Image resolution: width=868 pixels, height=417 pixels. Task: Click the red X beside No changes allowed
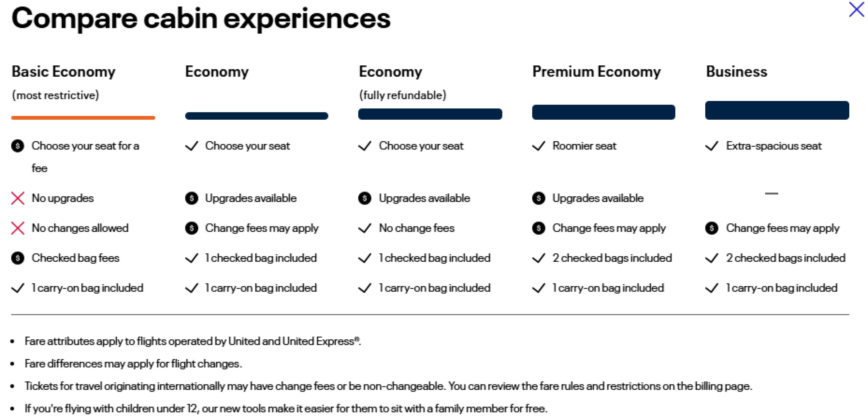18,228
